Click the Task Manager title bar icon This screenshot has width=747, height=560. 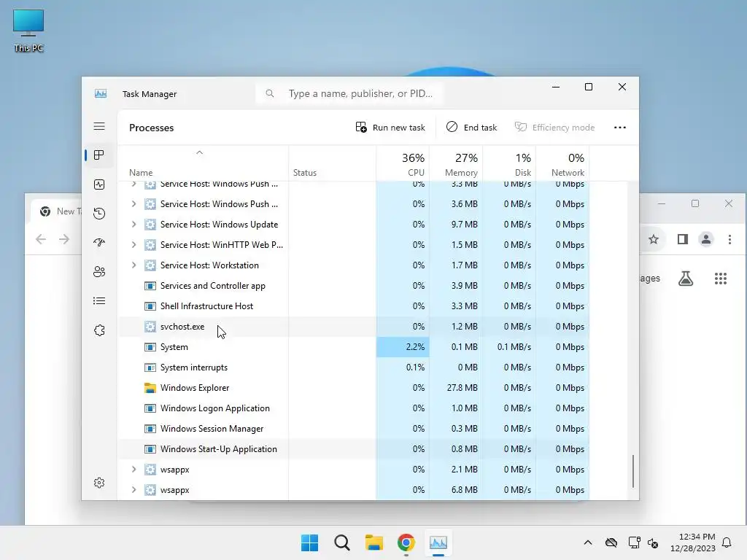tap(101, 94)
